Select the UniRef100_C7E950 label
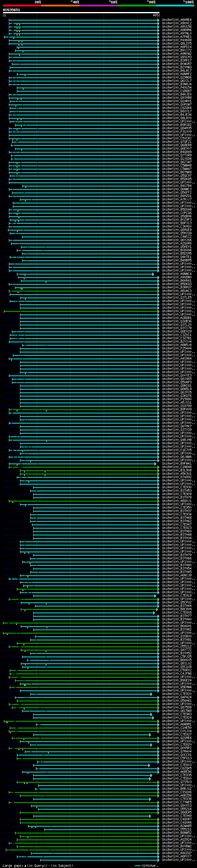 pos(176,507)
